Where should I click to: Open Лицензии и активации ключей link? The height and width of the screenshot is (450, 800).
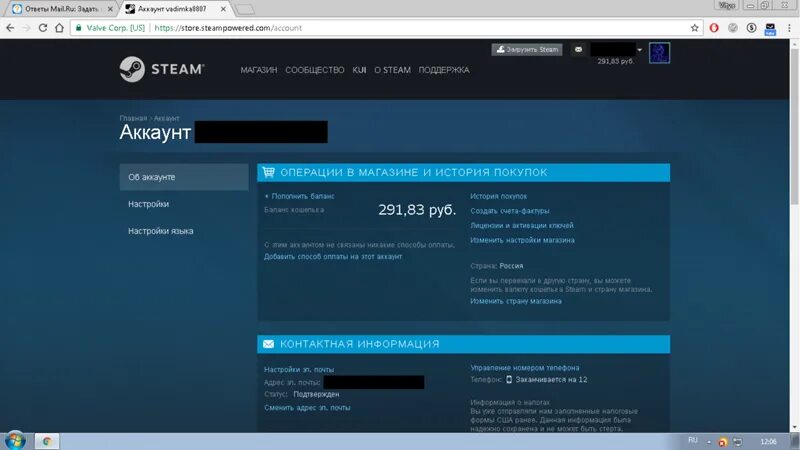tap(521, 225)
